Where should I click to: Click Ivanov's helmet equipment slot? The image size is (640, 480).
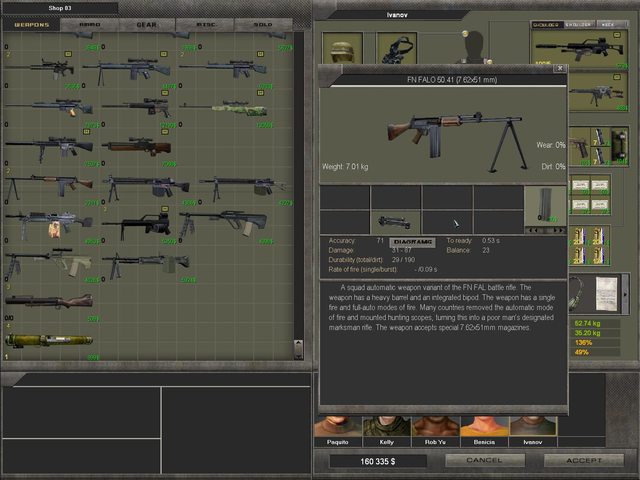(342, 48)
